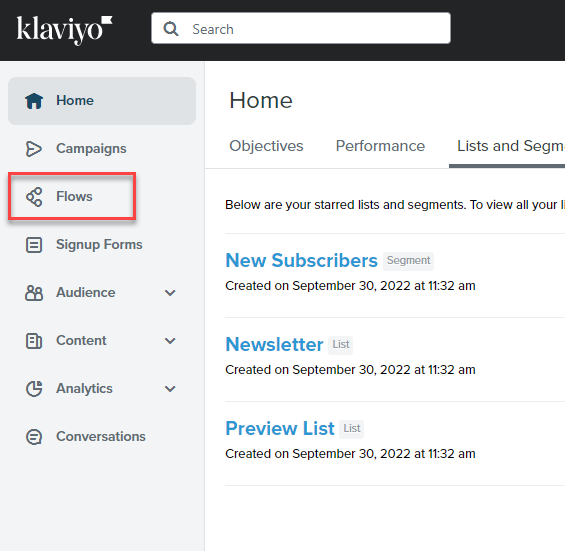Click the Signup Forms icon
The image size is (565, 551).
(34, 245)
